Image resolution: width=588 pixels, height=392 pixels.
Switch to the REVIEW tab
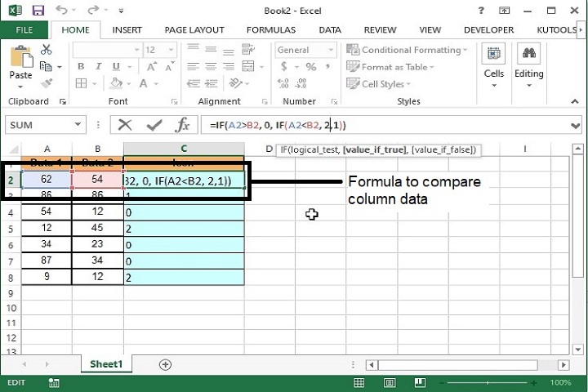coord(380,29)
